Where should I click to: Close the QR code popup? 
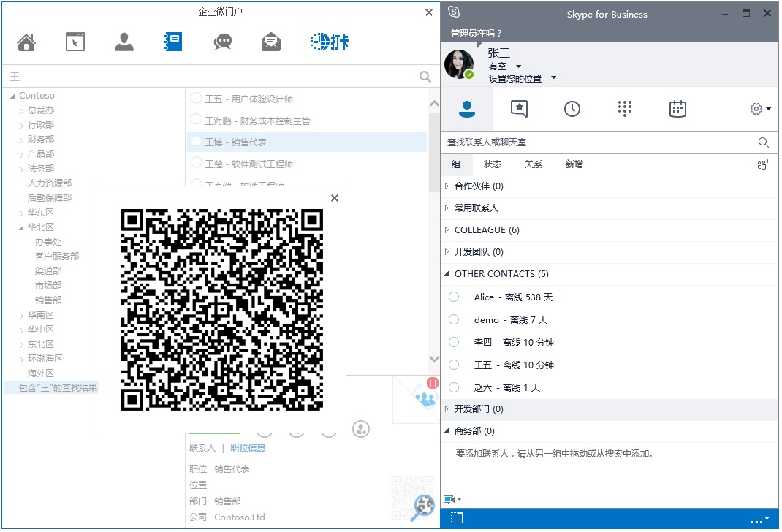[335, 198]
